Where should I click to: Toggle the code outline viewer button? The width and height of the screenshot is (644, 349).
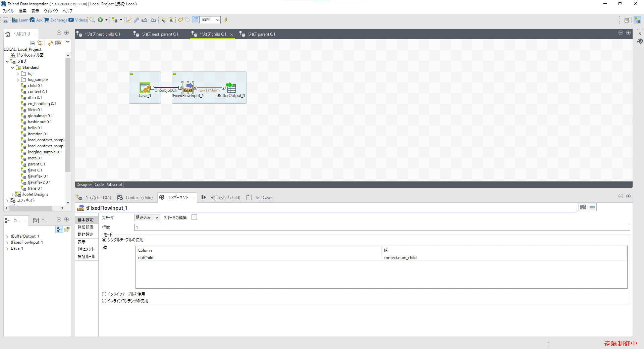pos(67,230)
